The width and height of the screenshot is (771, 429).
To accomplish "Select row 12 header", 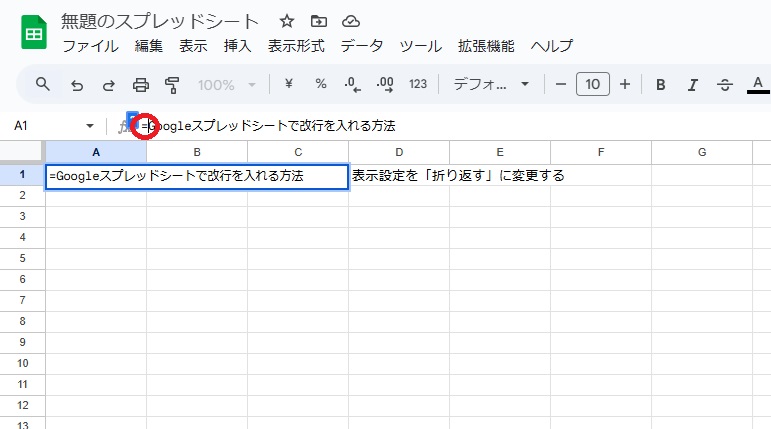I will click(22, 406).
